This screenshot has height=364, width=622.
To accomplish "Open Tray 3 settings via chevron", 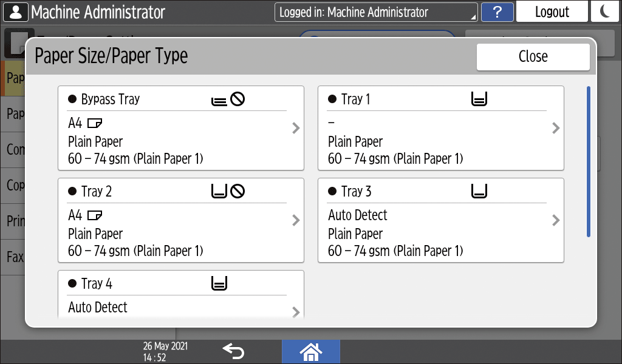I will [555, 220].
